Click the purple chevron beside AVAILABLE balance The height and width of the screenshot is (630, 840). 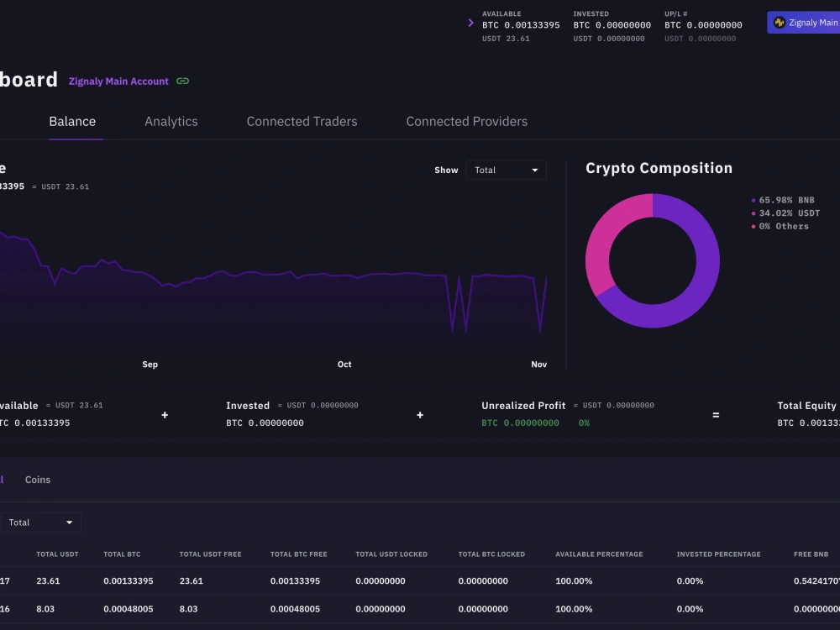click(x=470, y=23)
